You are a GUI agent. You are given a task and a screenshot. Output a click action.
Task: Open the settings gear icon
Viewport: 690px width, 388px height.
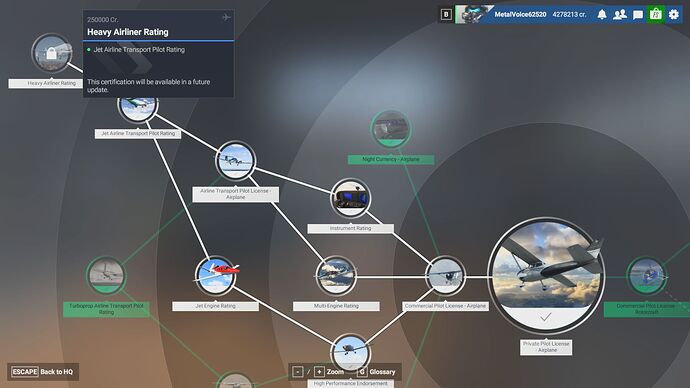coord(674,15)
